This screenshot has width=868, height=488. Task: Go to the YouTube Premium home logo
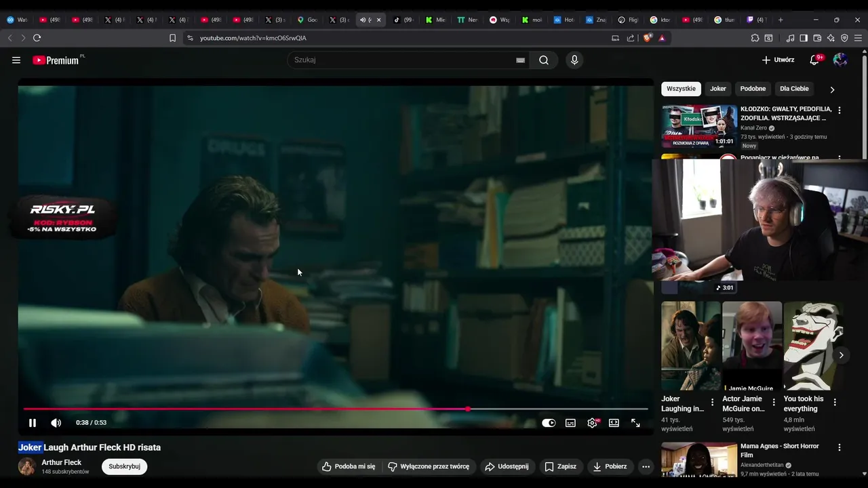tap(56, 60)
